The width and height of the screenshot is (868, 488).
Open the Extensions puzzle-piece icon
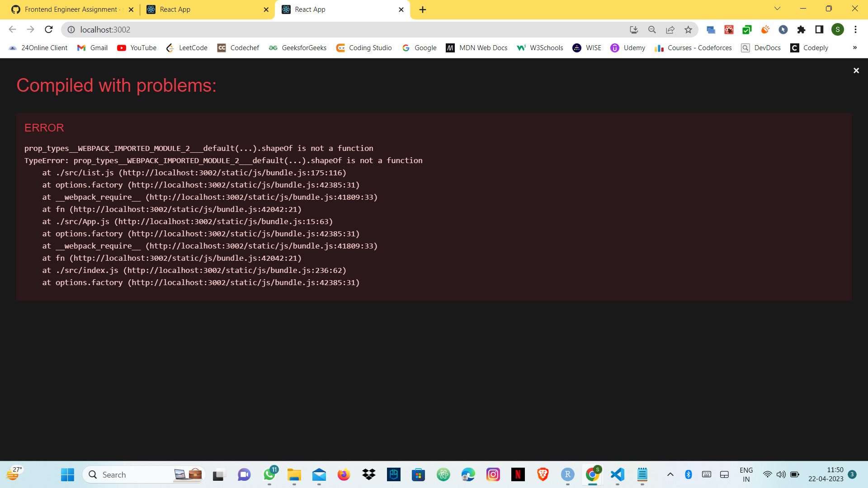tap(802, 29)
